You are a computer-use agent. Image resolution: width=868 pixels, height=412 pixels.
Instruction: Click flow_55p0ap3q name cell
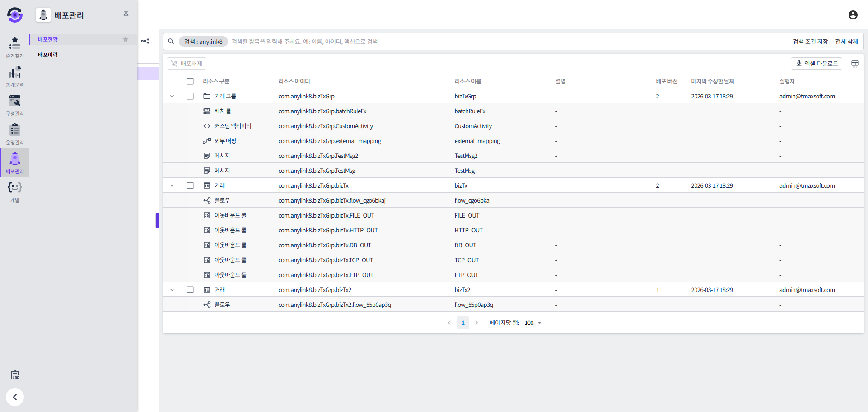(x=474, y=305)
